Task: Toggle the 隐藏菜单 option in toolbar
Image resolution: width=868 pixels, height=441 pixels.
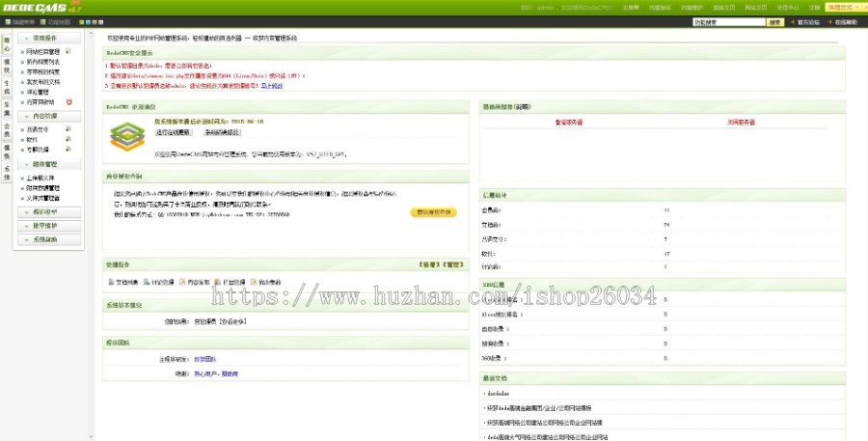Action: (22, 21)
